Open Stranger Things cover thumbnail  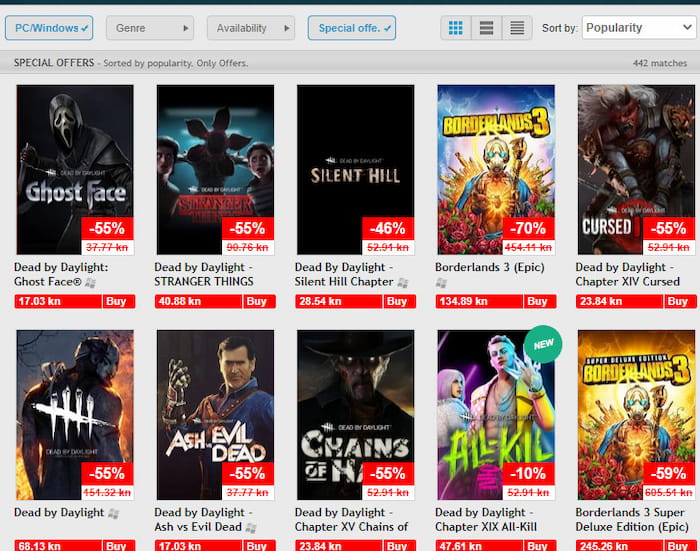pos(215,170)
